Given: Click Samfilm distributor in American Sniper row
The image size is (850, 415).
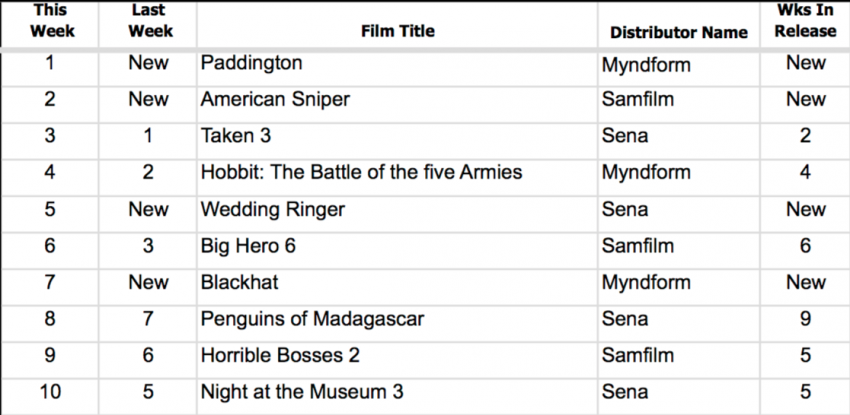Looking at the screenshot, I should [638, 100].
